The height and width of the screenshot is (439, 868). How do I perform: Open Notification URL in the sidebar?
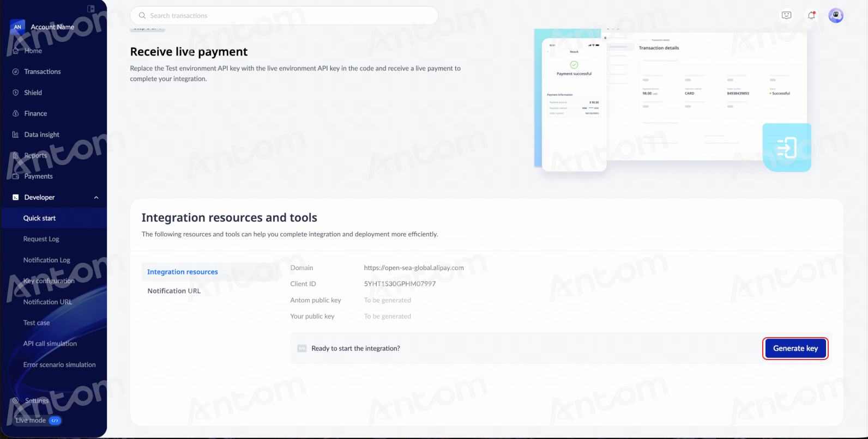[x=47, y=302]
